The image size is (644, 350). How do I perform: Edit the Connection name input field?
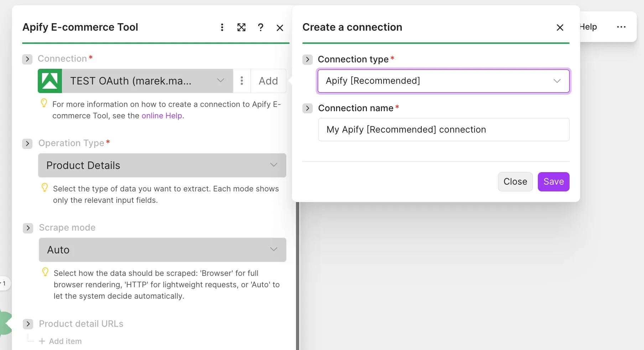pyautogui.click(x=444, y=130)
